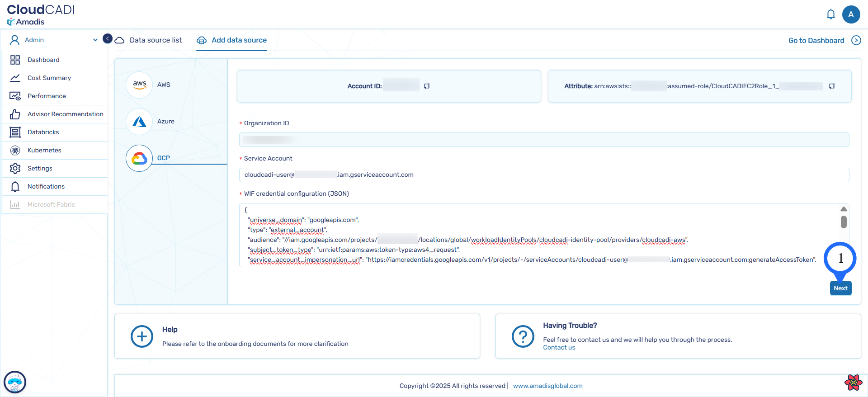The image size is (868, 397).
Task: Focus the Service Account input field
Action: pyautogui.click(x=544, y=175)
